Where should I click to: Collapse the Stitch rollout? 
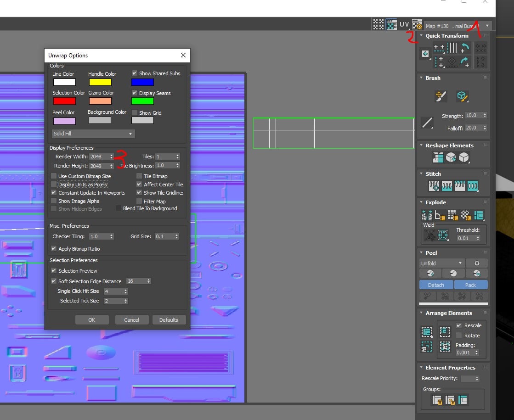coord(421,174)
